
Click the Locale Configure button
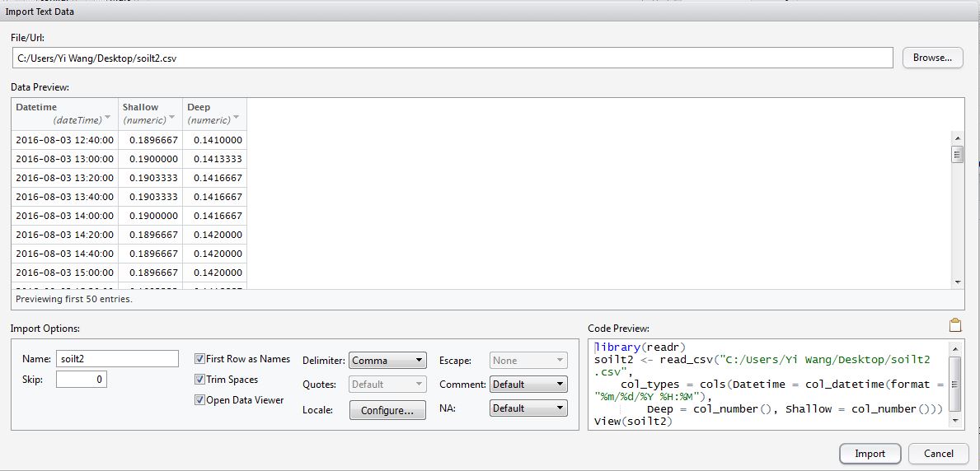click(387, 410)
